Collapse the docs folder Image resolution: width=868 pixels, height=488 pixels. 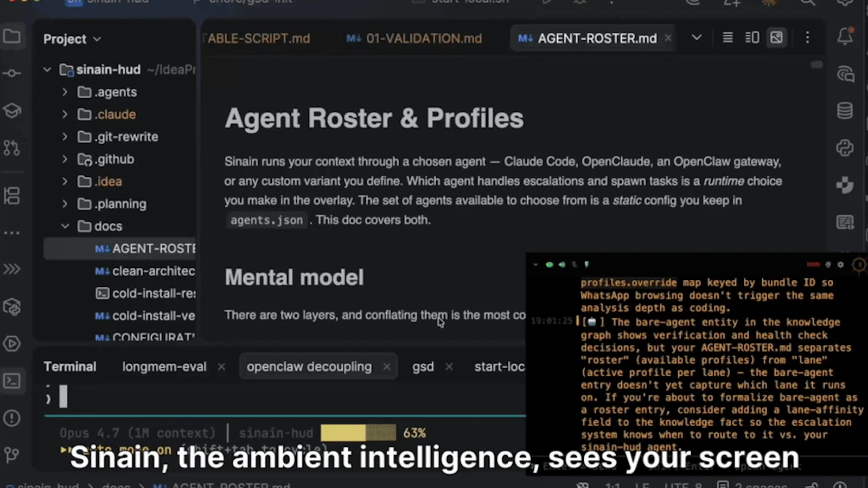click(65, 226)
